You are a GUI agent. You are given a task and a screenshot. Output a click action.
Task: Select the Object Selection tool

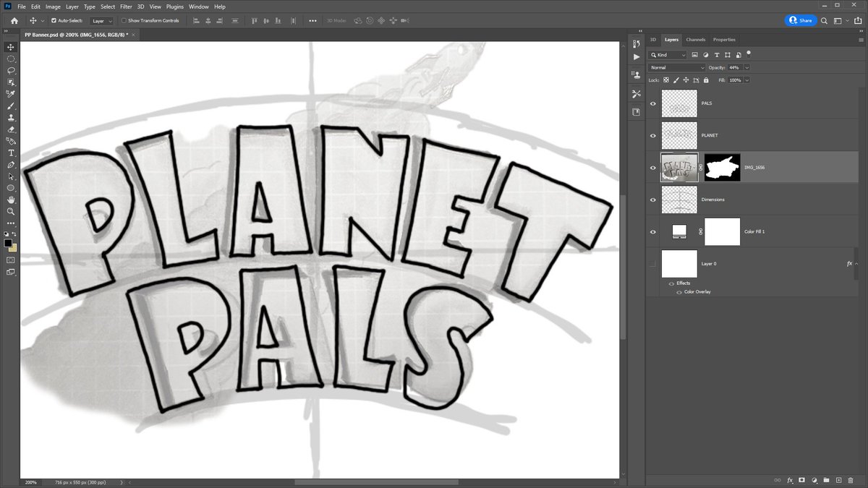[11, 82]
